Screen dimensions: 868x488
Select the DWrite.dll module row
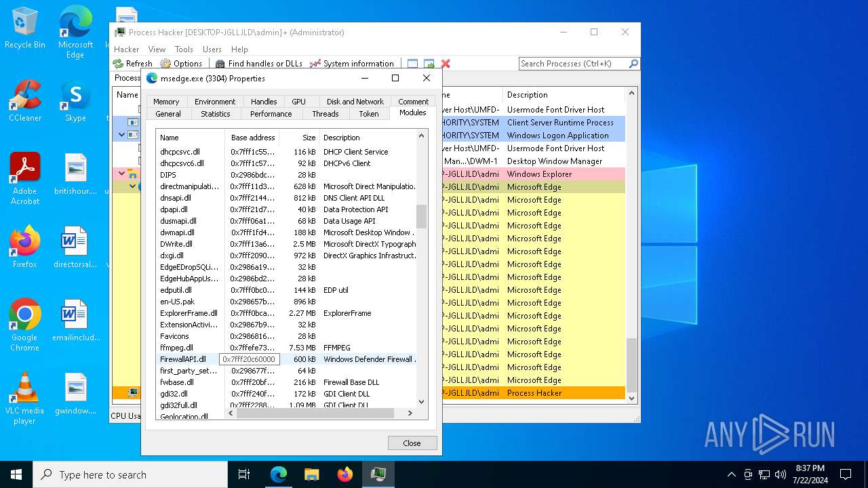[x=286, y=244]
